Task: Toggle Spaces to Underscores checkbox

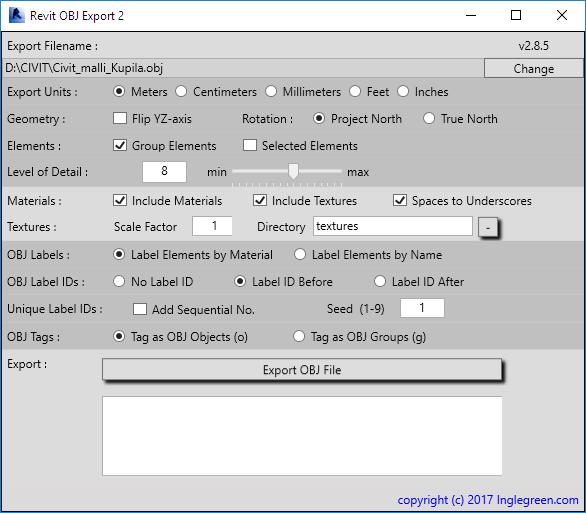Action: coord(400,200)
